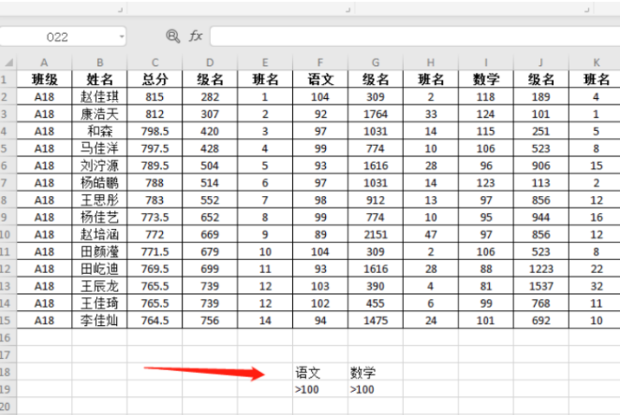
Task: Click name cell 王思彤
Action: (100, 200)
